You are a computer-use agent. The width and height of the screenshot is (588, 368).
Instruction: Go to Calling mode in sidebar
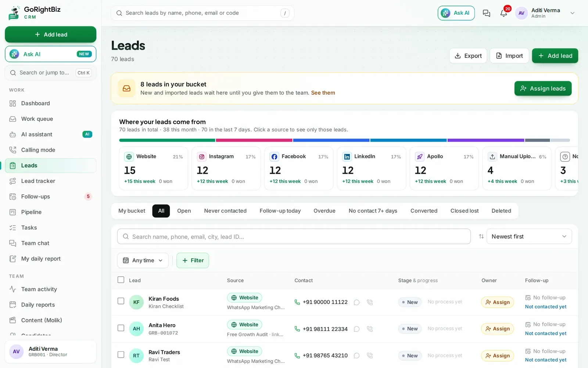(x=51, y=150)
